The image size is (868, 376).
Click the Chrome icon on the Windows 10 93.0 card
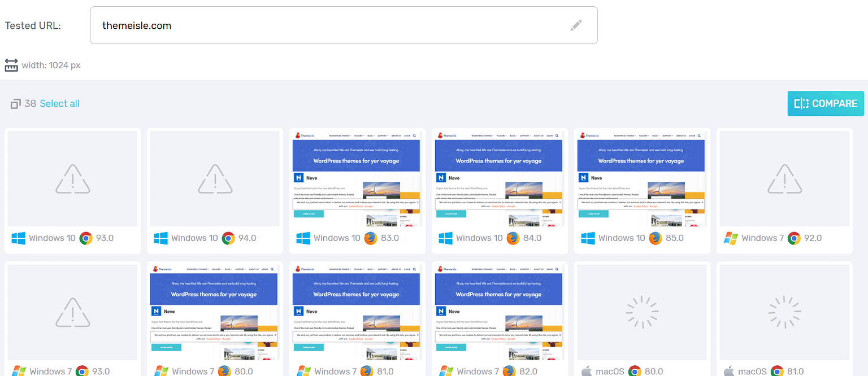click(85, 238)
